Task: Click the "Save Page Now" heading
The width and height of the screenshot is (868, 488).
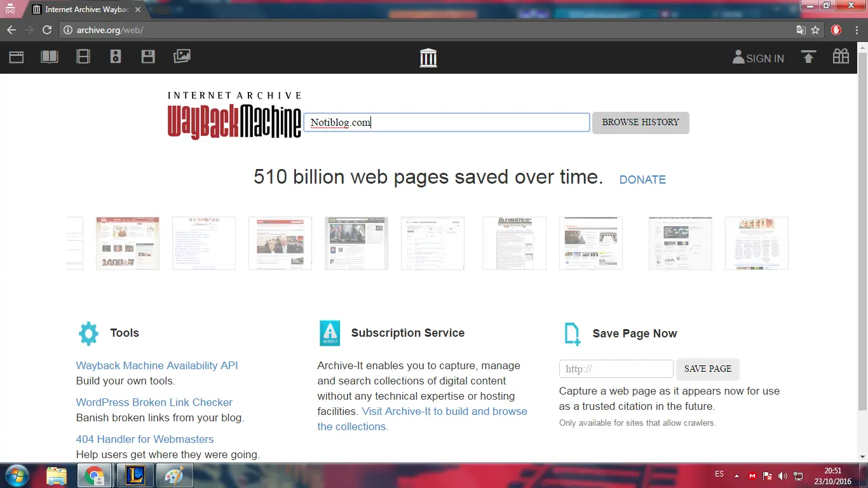Action: (635, 334)
